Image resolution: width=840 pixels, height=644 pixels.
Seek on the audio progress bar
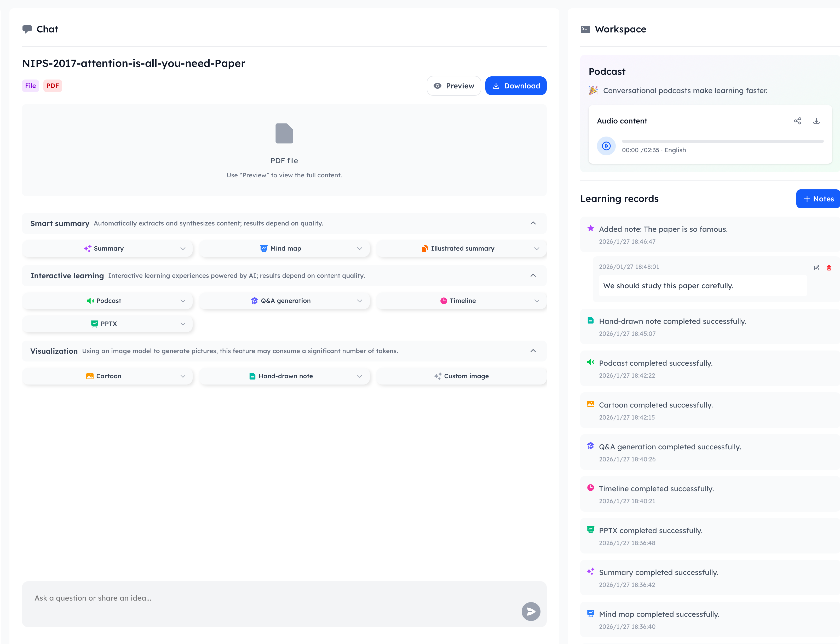(722, 142)
